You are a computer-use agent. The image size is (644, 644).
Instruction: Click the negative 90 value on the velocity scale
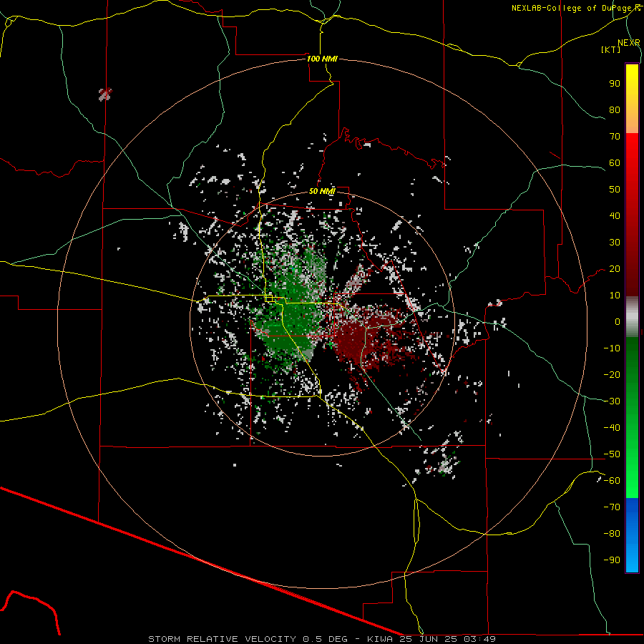(612, 560)
